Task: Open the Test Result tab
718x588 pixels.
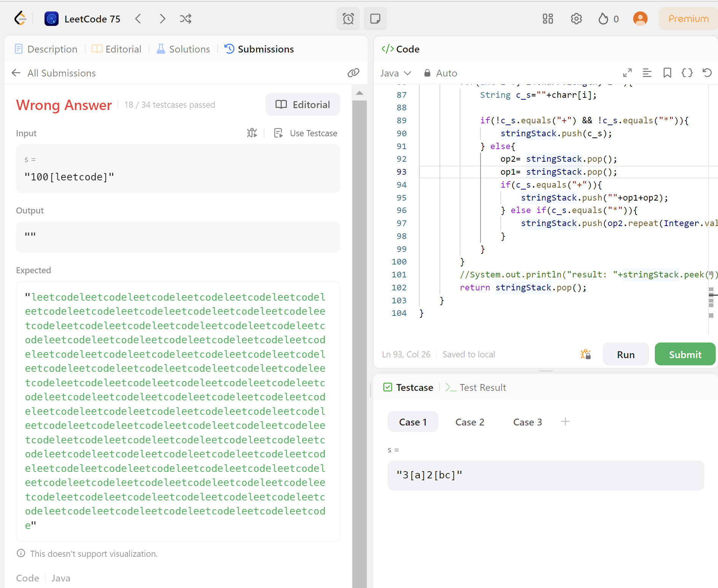Action: coord(476,387)
